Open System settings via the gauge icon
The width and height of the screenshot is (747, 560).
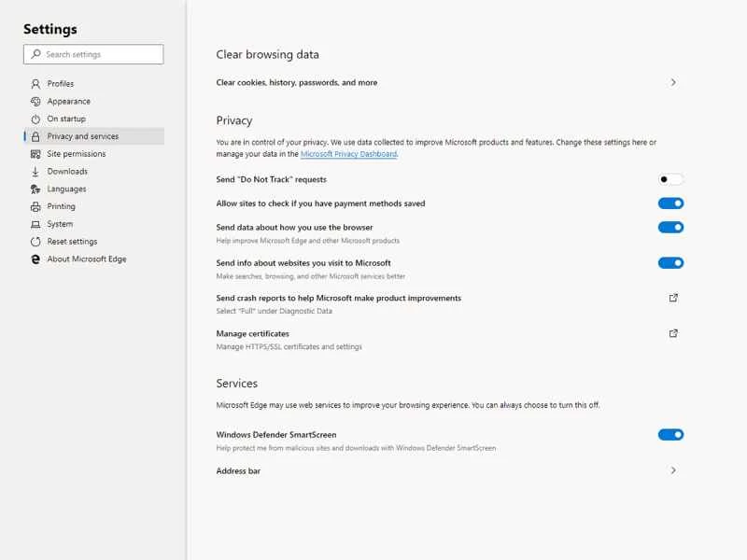35,224
